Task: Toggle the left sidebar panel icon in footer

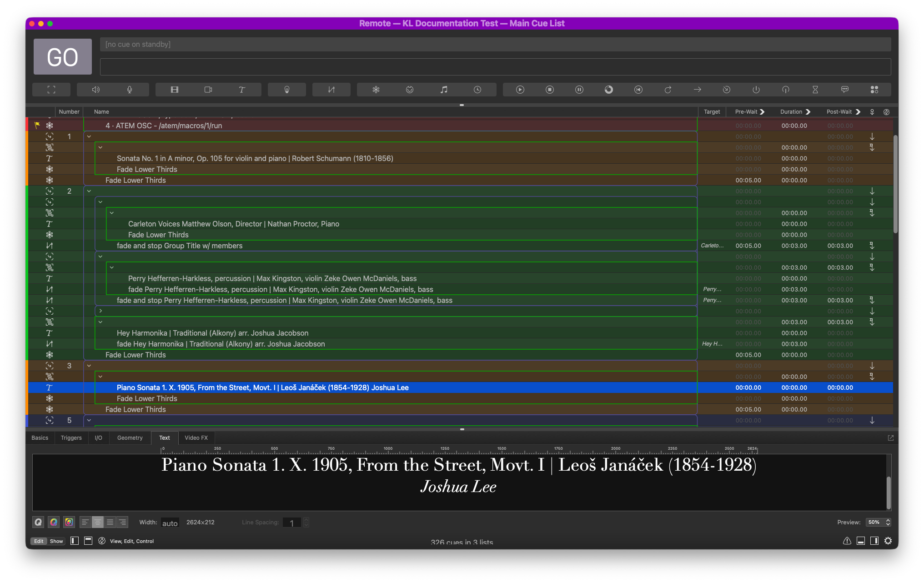Action: pyautogui.click(x=75, y=541)
